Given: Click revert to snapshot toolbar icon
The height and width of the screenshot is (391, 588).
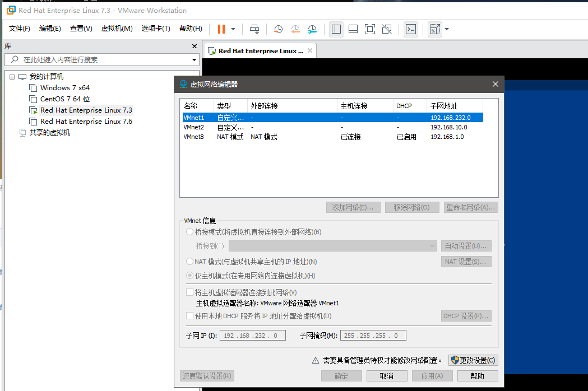Looking at the screenshot, I should pyautogui.click(x=295, y=29).
